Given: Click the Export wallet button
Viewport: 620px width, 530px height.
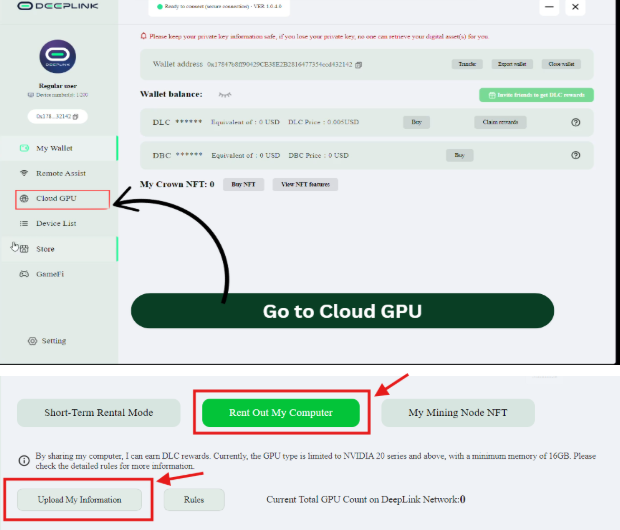Looking at the screenshot, I should point(512,64).
